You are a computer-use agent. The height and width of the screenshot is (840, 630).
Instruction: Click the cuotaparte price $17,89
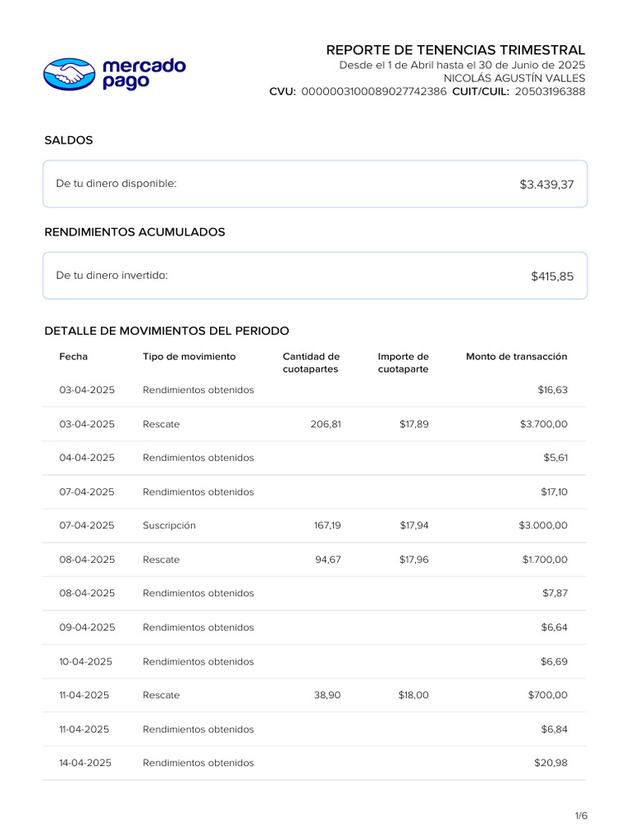pos(413,424)
